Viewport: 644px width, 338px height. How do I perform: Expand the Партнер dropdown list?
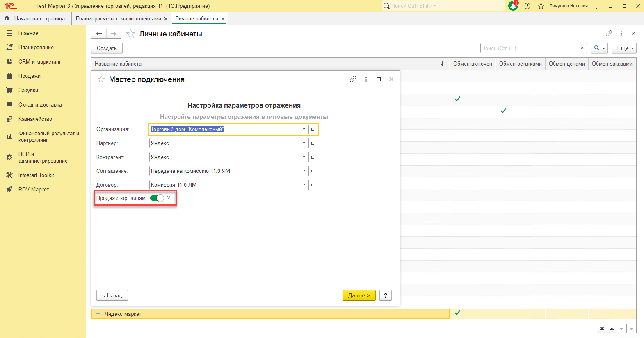(304, 143)
